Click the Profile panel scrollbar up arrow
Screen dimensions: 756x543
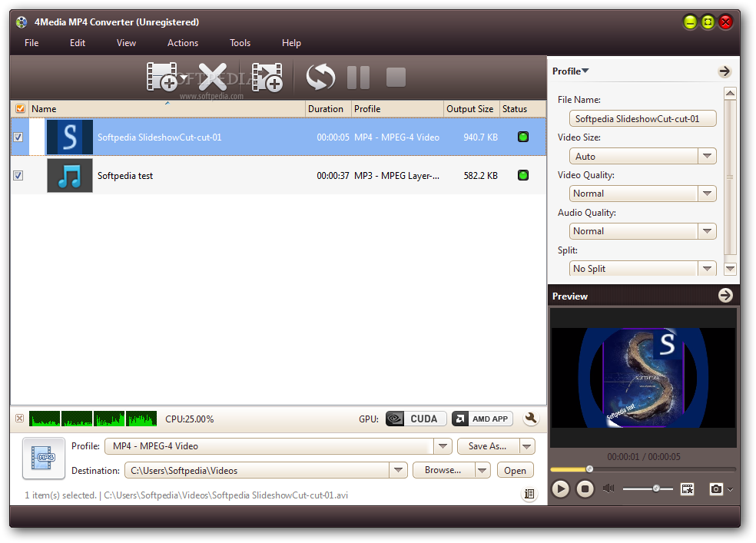[731, 93]
